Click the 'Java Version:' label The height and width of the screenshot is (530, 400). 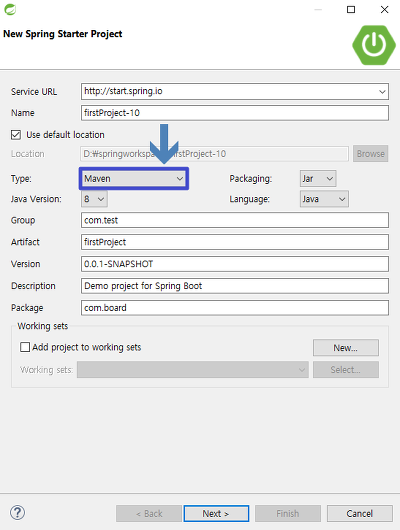(36, 199)
